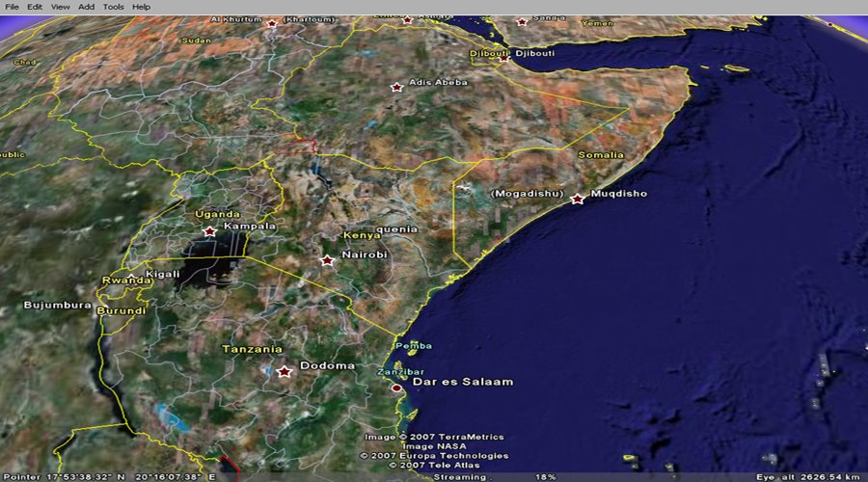Select the Nairobi city name label
The width and height of the screenshot is (868, 482).
[365, 254]
